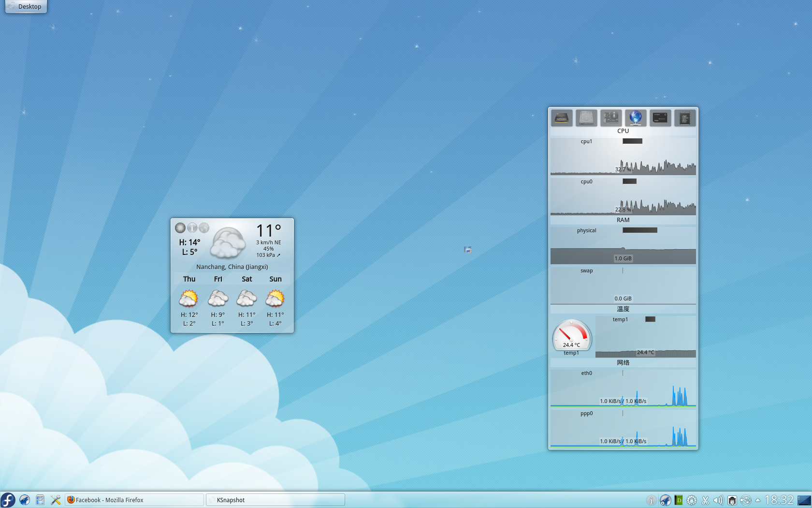Image resolution: width=812 pixels, height=508 pixels.
Task: Click the 'Sun' day label
Action: (x=275, y=279)
